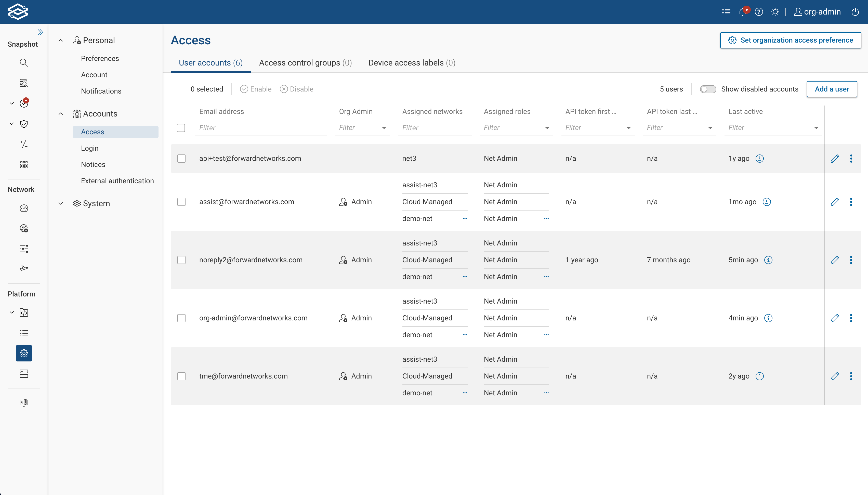Show last active info for org-admin@forwardnetworks.com
This screenshot has height=495, width=868.
[x=768, y=318]
